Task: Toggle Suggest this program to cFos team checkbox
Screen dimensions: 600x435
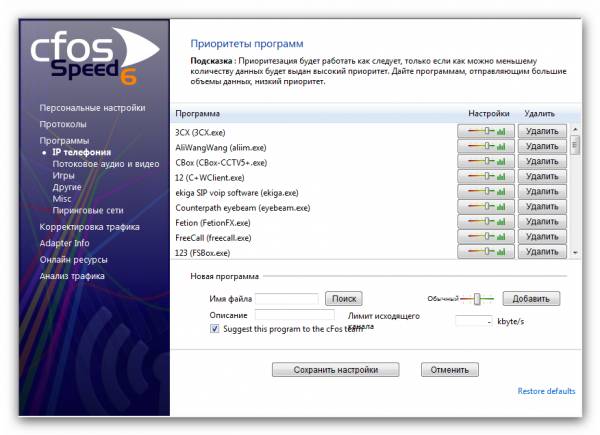Action: point(215,329)
